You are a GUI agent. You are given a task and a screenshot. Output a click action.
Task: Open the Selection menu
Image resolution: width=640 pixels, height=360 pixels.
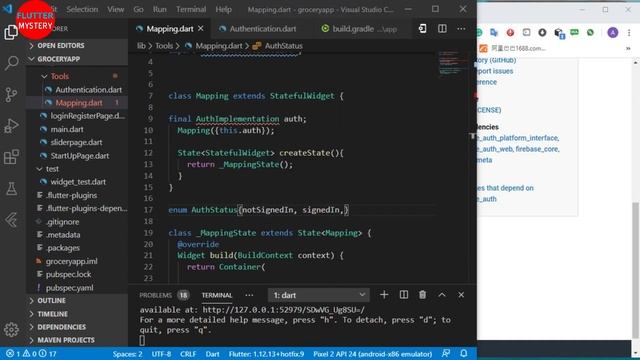coord(82,9)
